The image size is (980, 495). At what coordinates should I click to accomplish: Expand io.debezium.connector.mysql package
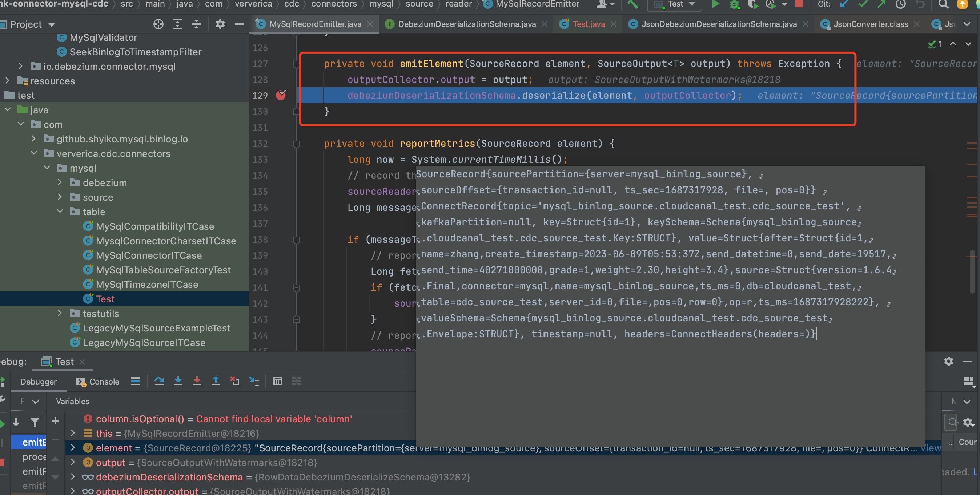coord(20,66)
